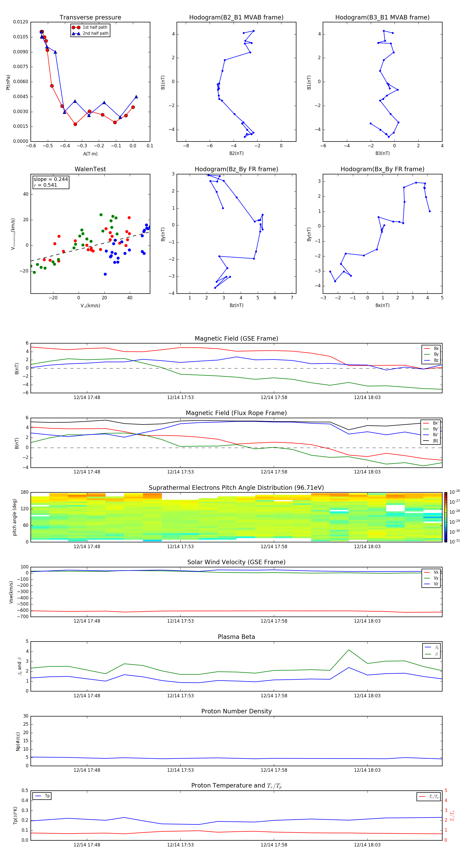The height and width of the screenshot is (868, 473).
Task: Click the pitch angle colorbar
Action: [x=446, y=517]
